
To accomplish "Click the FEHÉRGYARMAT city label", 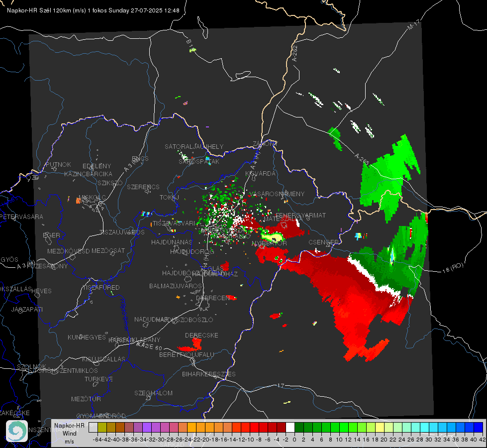I will tap(300, 215).
